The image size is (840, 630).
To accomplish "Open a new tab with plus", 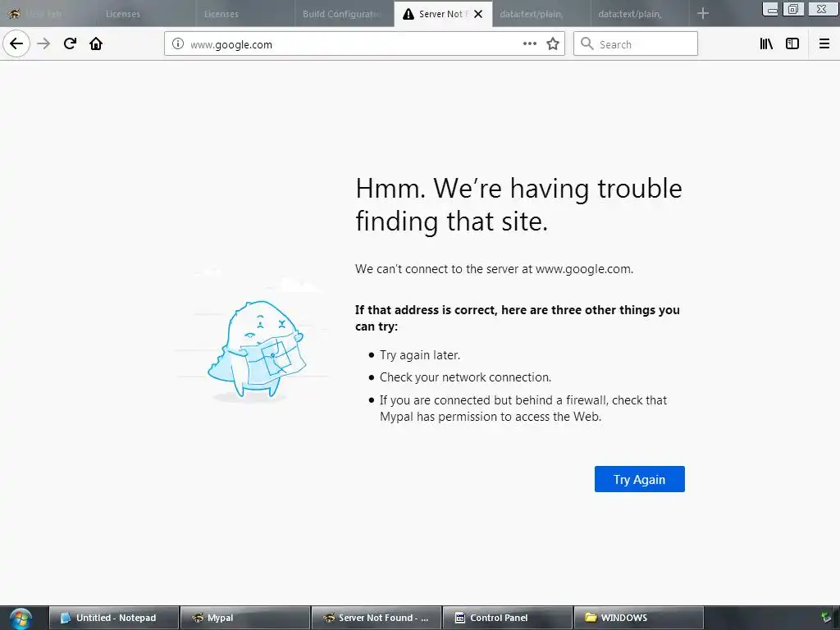I will click(x=703, y=14).
